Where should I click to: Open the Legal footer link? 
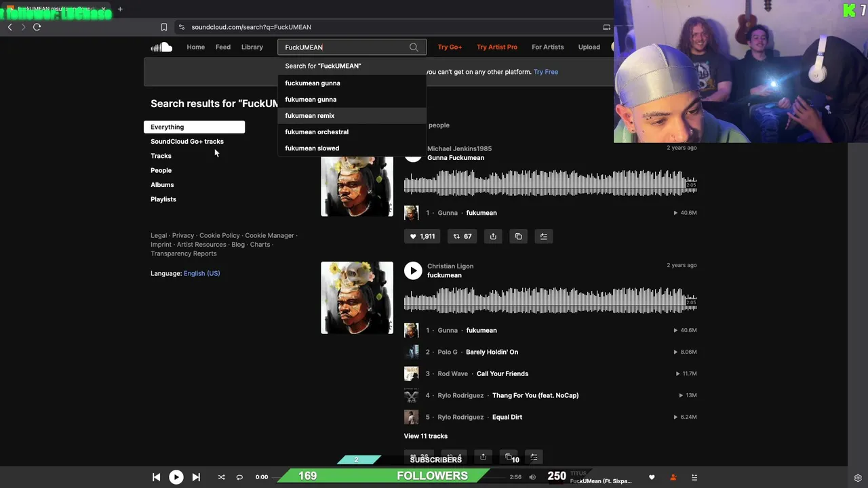click(159, 235)
